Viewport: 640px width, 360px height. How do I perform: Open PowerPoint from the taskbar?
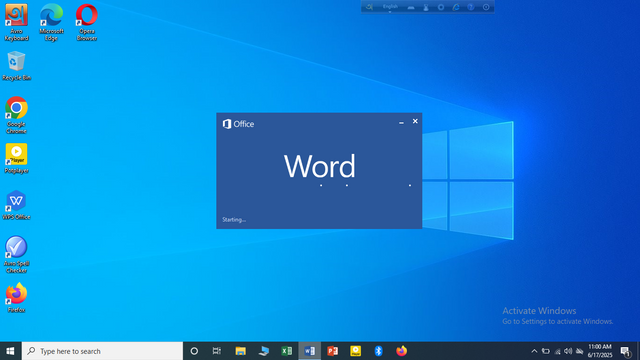(333, 351)
